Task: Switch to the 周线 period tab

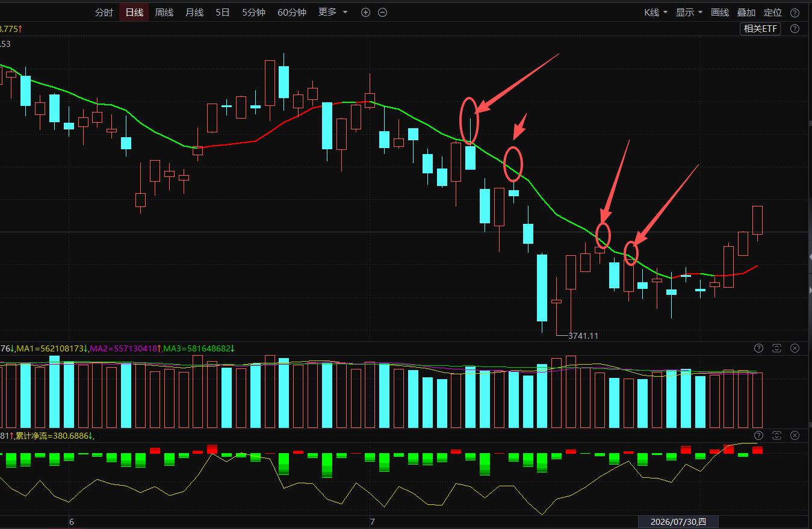Action: pos(164,13)
